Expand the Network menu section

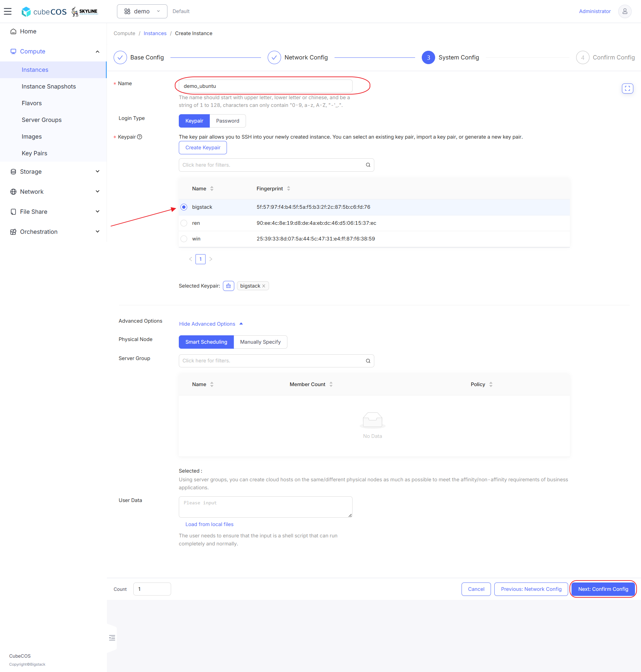pyautogui.click(x=97, y=192)
